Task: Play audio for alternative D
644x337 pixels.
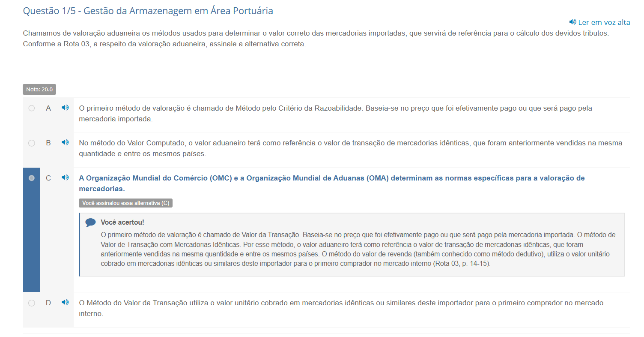Action: click(x=65, y=303)
